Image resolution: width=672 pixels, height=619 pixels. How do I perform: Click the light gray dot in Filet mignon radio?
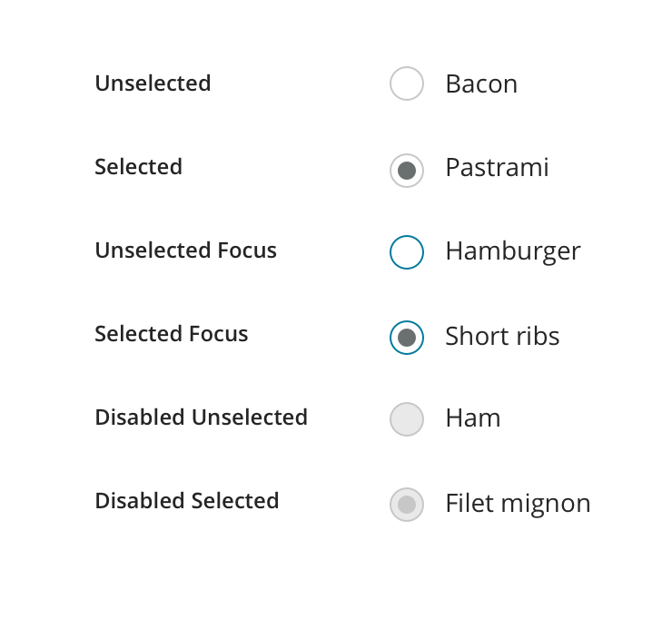click(x=407, y=504)
